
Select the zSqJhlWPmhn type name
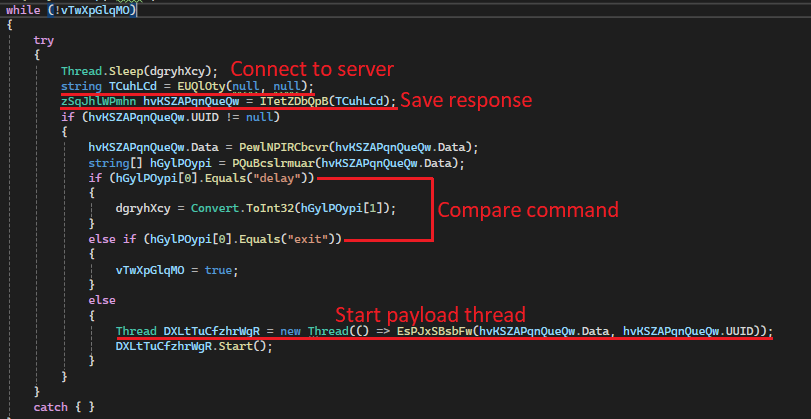coord(98,101)
